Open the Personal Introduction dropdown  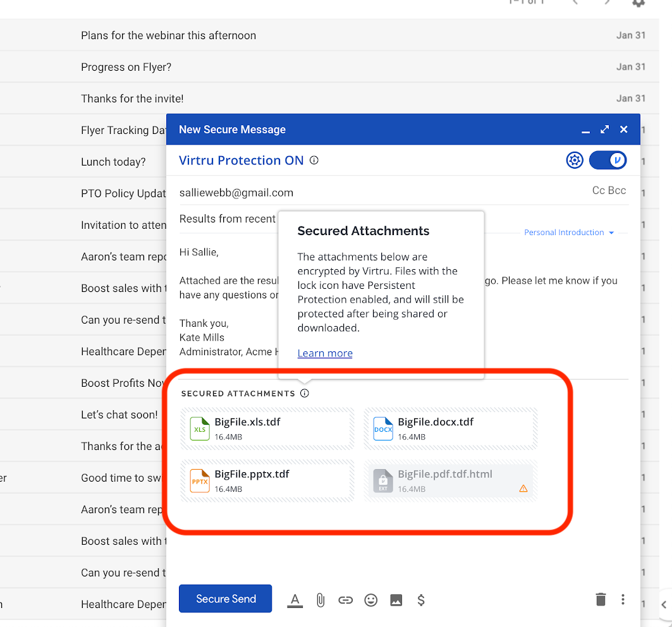click(569, 233)
